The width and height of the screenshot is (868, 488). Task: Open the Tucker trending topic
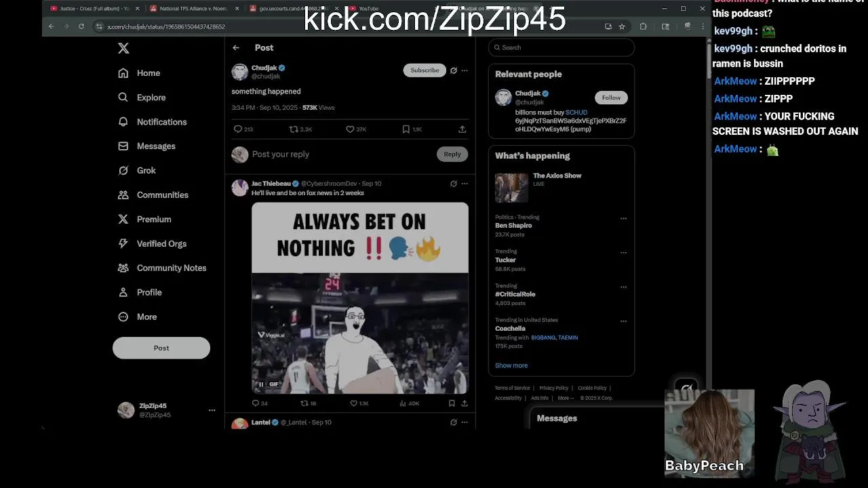(505, 260)
